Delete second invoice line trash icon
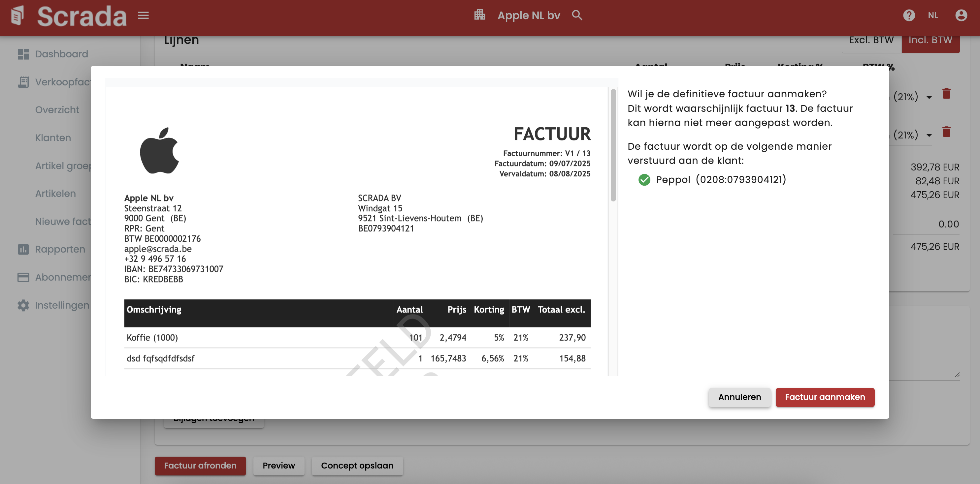 [x=946, y=132]
